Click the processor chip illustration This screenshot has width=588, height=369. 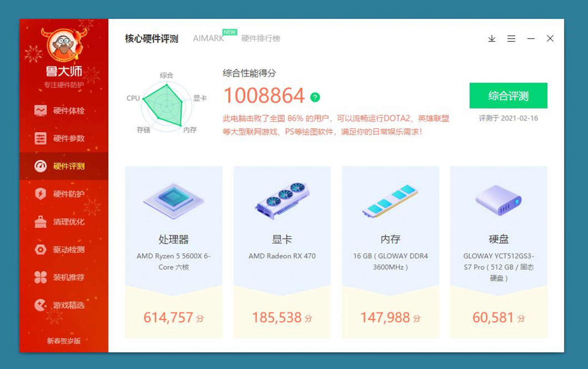(x=174, y=201)
